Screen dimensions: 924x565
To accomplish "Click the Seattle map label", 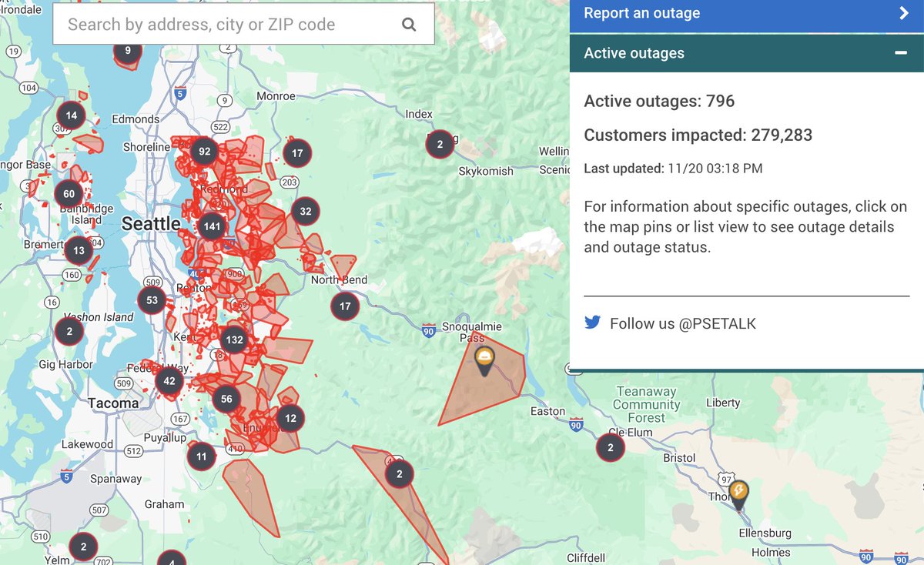I will pyautogui.click(x=151, y=224).
